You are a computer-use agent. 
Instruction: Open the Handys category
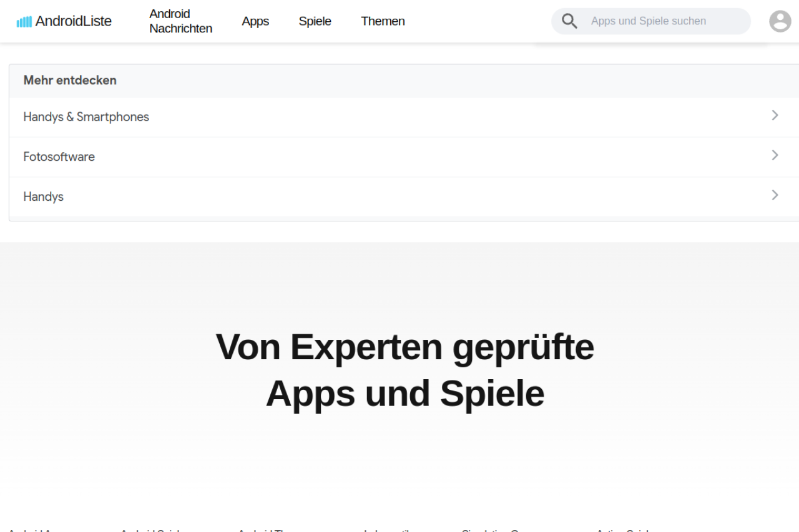click(43, 196)
